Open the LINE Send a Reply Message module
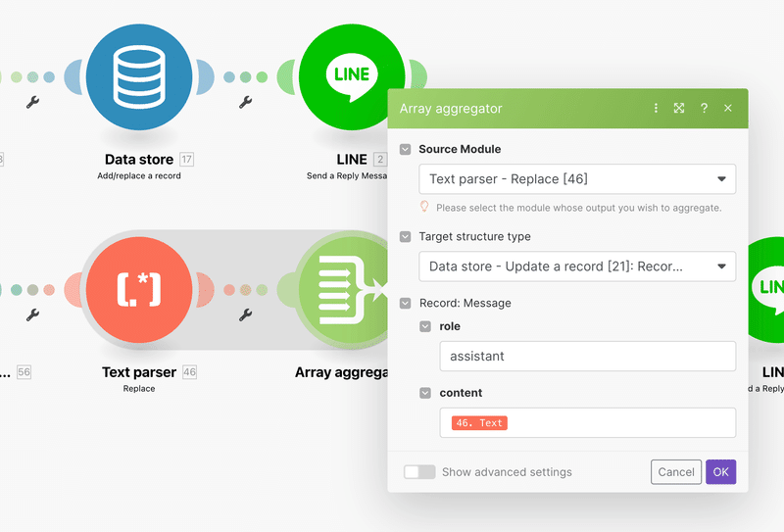The width and height of the screenshot is (784, 532). pos(352,77)
